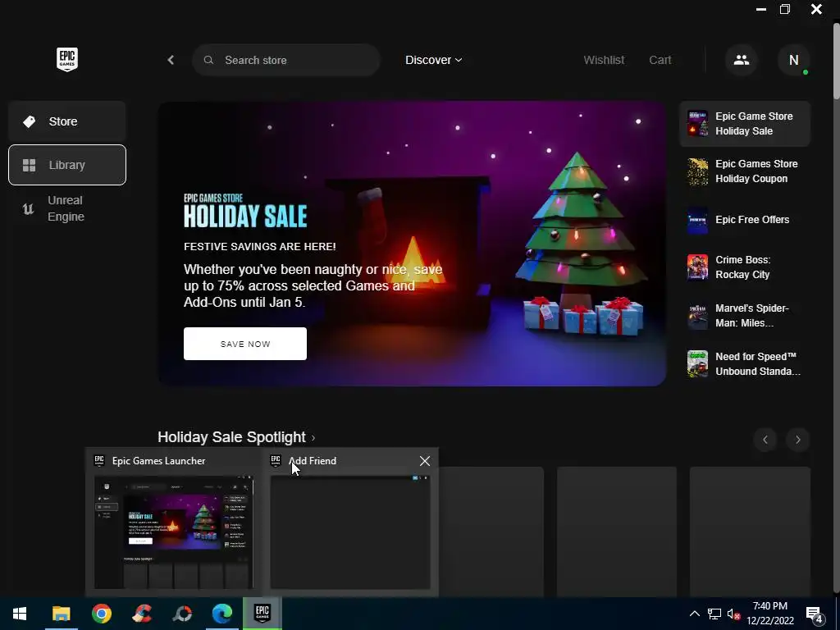Viewport: 840px width, 630px height.
Task: Open the Windows Start menu
Action: 20,614
